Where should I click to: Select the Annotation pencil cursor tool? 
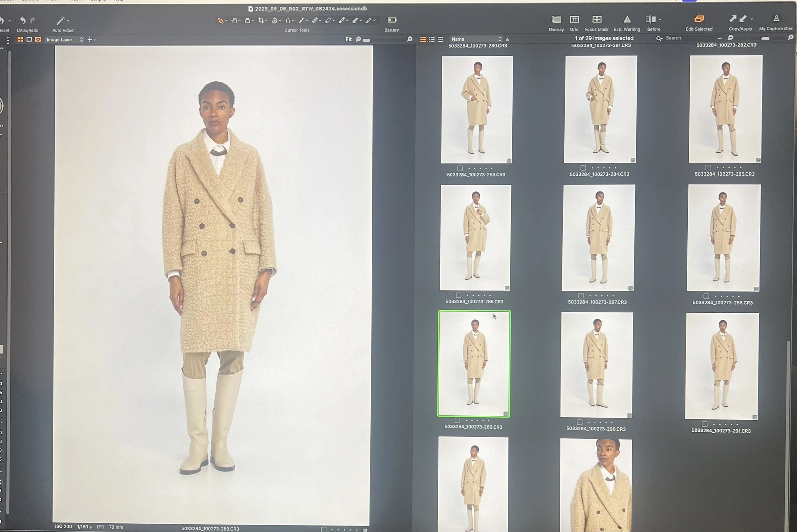pyautogui.click(x=369, y=21)
